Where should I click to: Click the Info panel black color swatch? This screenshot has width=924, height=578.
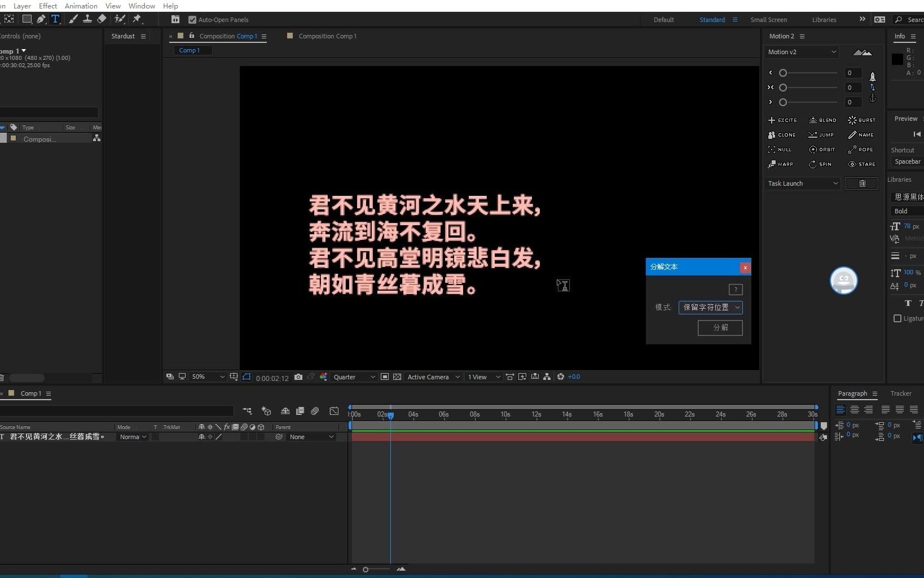tap(897, 59)
